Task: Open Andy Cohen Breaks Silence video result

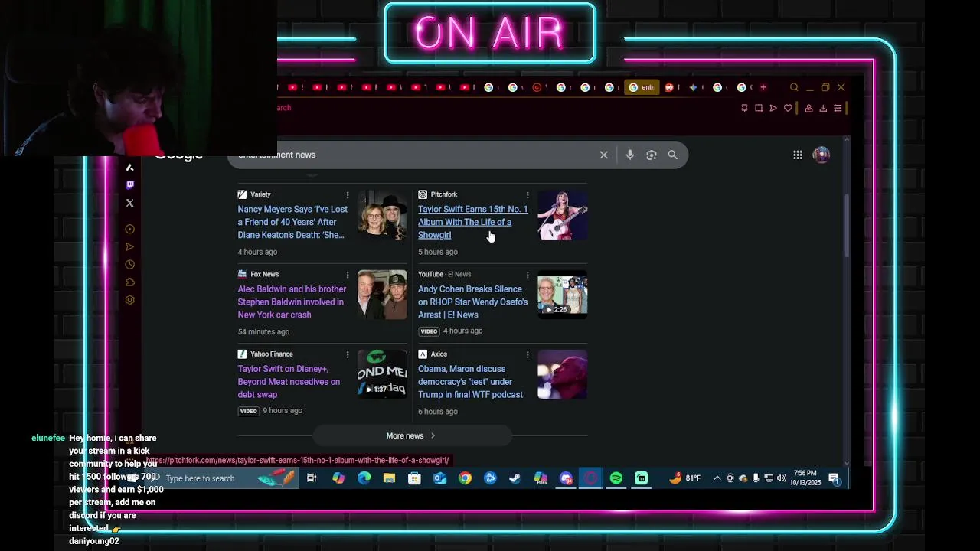Action: tap(472, 302)
